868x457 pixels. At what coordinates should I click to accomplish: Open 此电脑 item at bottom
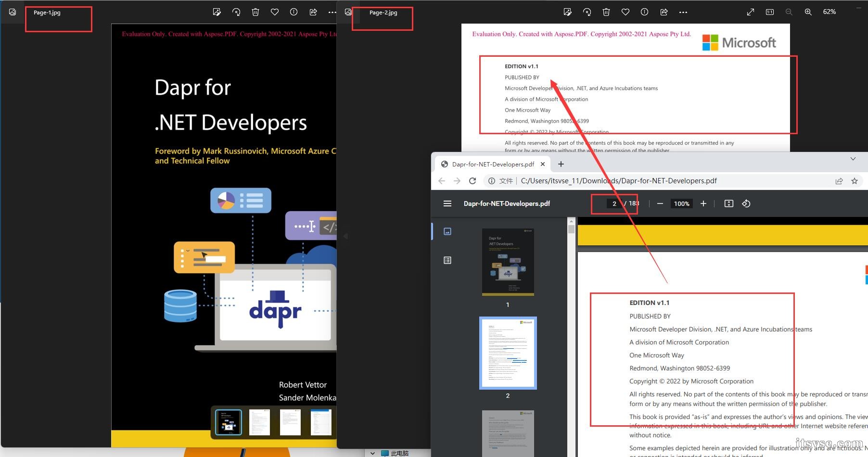pyautogui.click(x=395, y=453)
